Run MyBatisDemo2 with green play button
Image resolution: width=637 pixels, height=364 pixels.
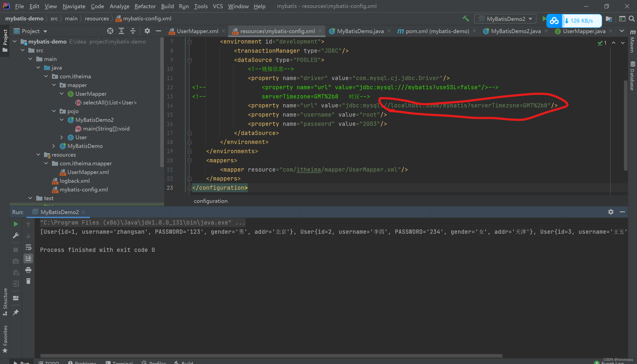544,18
